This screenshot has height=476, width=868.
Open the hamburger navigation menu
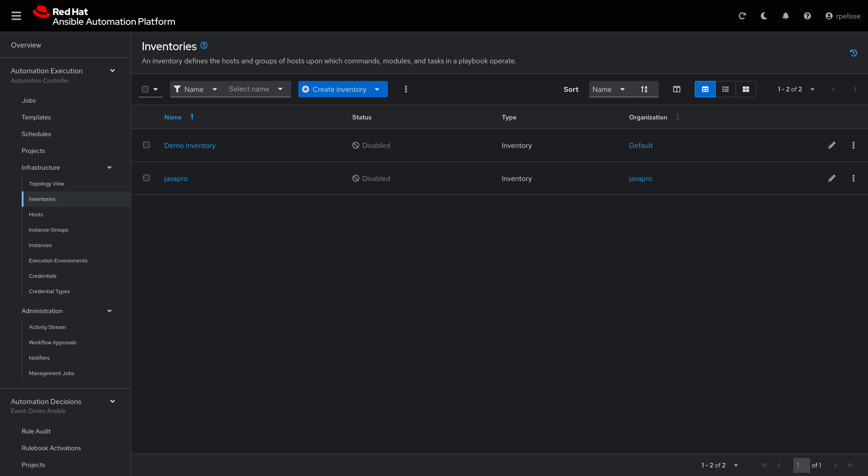pyautogui.click(x=16, y=16)
